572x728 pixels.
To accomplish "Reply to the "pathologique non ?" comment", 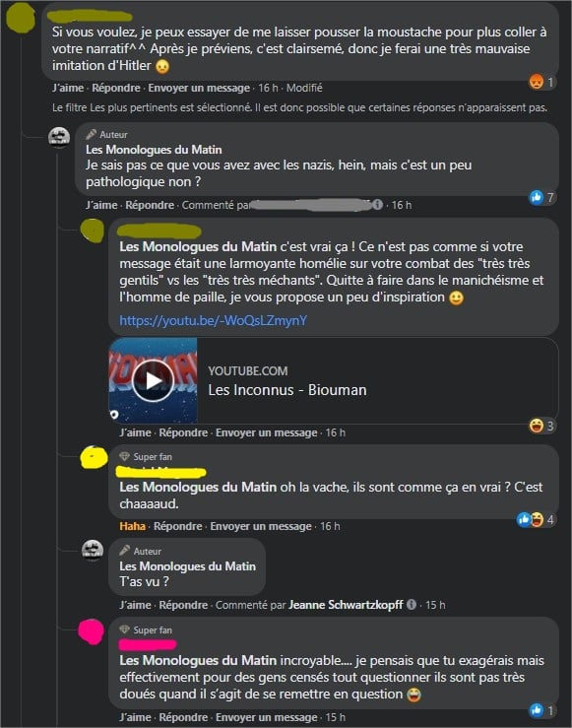I will point(150,205).
